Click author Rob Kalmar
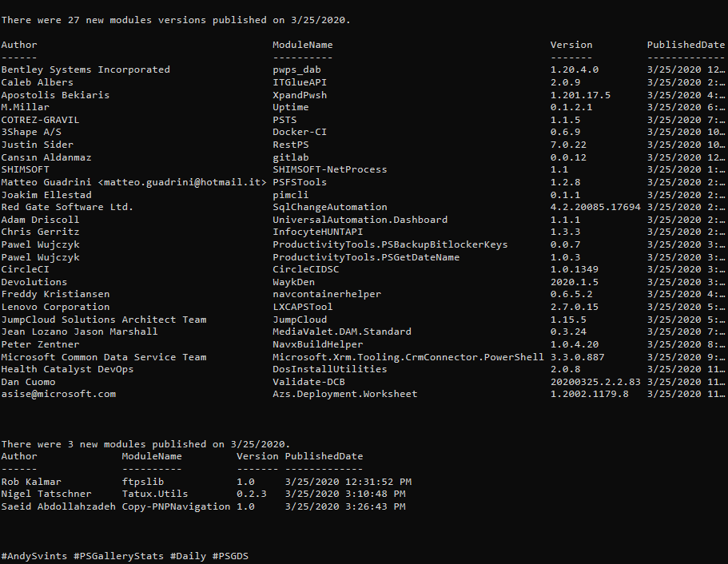 point(31,482)
